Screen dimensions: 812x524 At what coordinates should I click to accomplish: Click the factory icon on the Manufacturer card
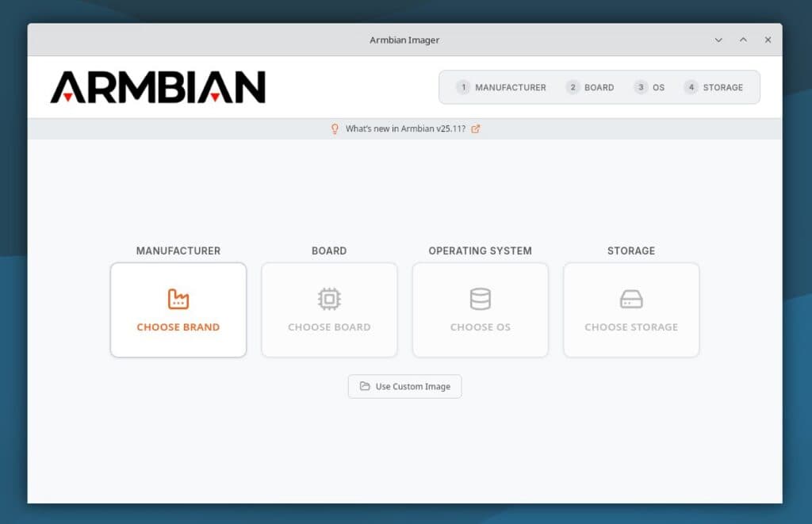coord(178,299)
